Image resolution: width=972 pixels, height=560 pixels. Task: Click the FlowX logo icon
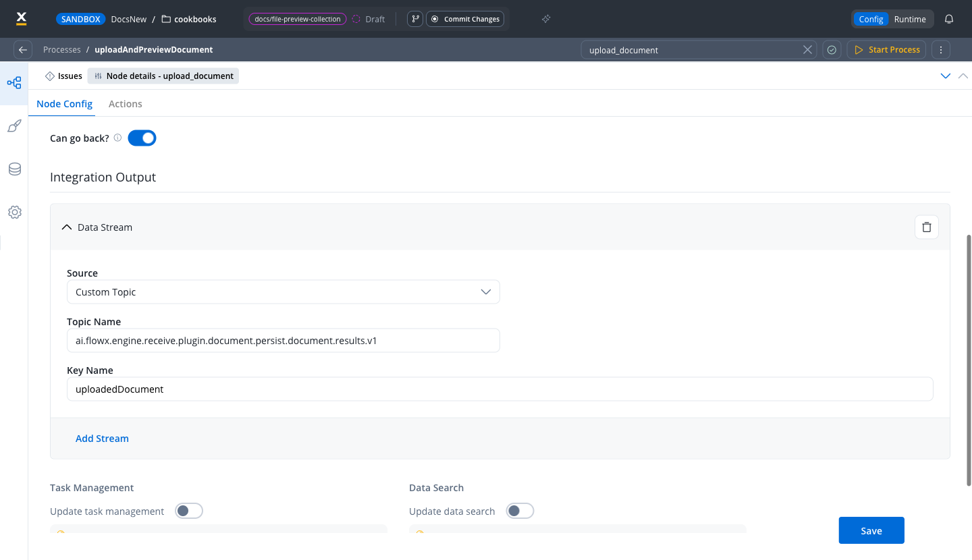click(21, 19)
